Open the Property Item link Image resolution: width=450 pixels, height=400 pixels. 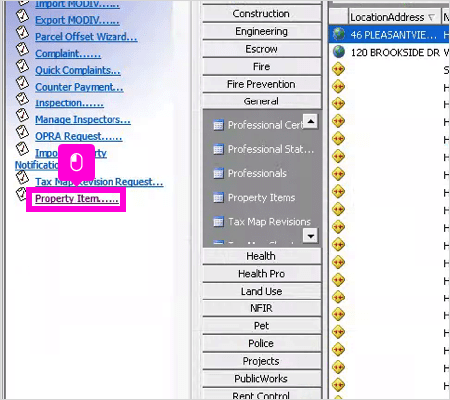pos(77,199)
